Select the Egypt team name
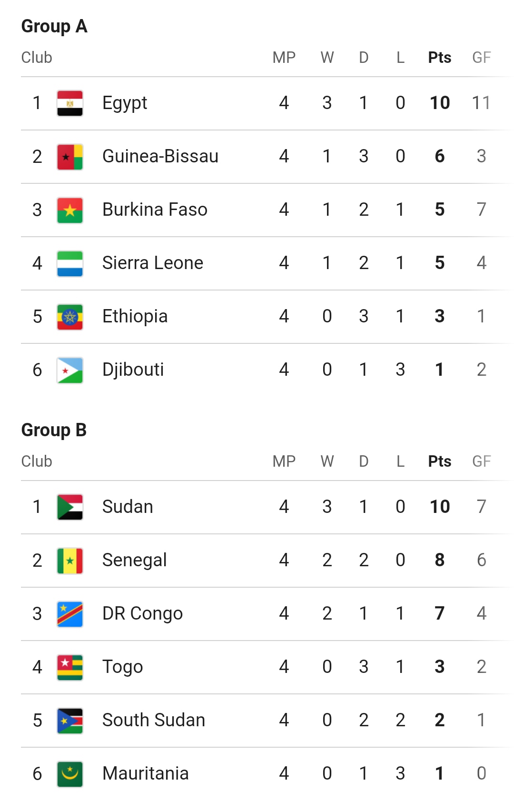 point(125,103)
